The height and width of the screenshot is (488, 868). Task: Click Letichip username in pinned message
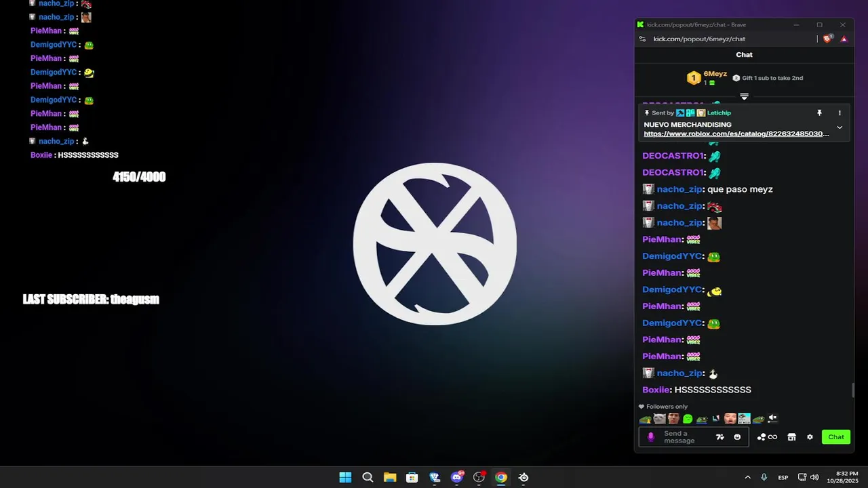[x=719, y=113]
